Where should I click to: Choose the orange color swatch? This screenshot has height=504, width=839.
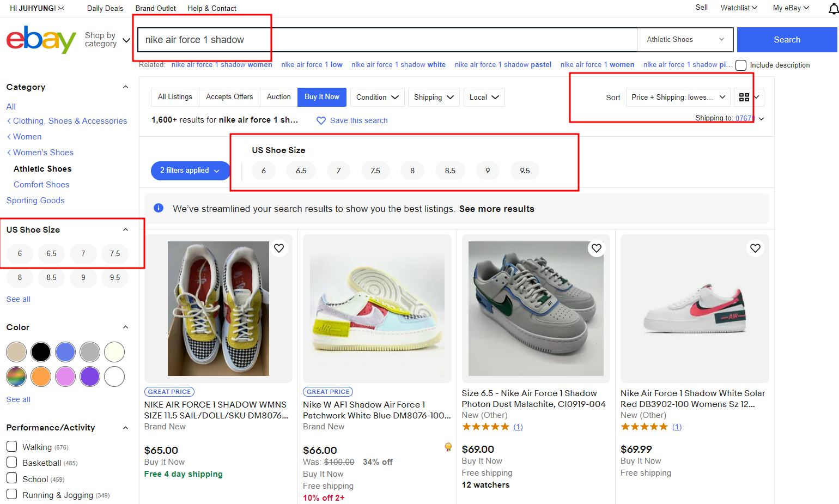(41, 377)
